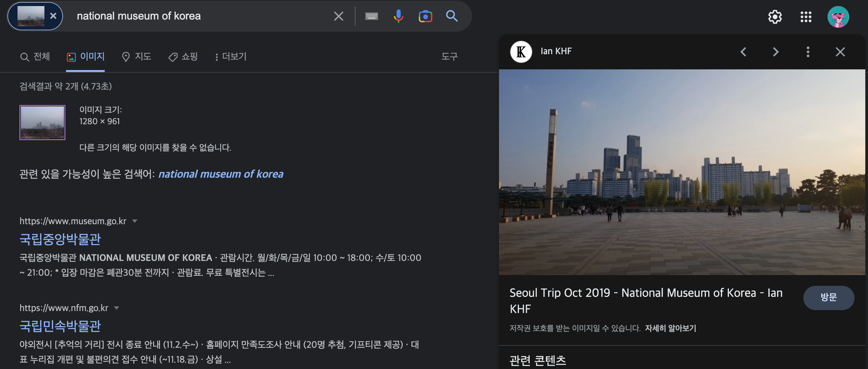Open the 더보기 more menu
Viewport: 868px width, 369px height.
(x=231, y=57)
